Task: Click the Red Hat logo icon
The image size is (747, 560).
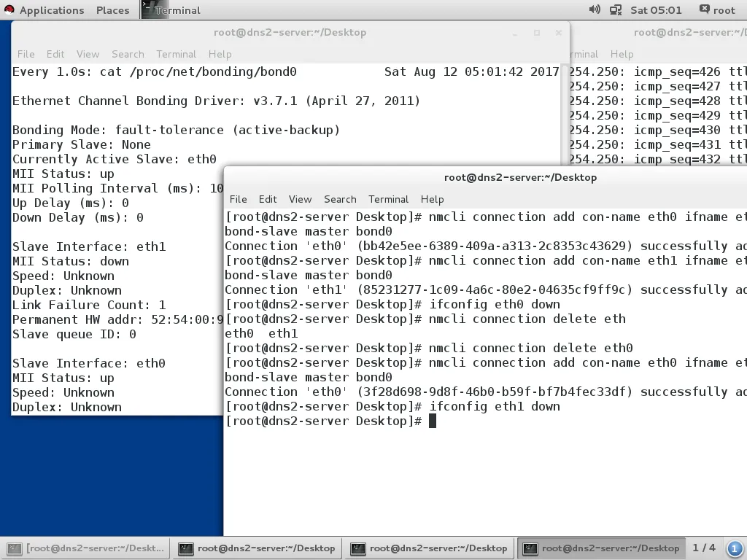Action: coord(9,9)
